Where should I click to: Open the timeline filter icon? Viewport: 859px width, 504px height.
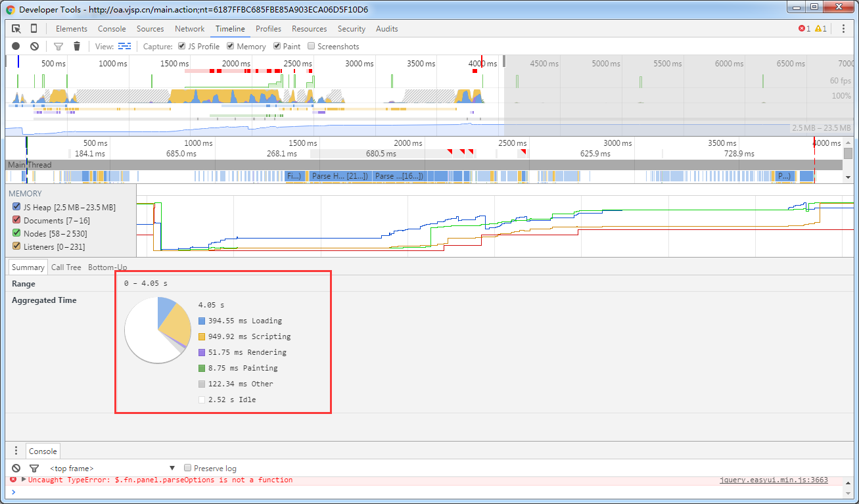(58, 47)
